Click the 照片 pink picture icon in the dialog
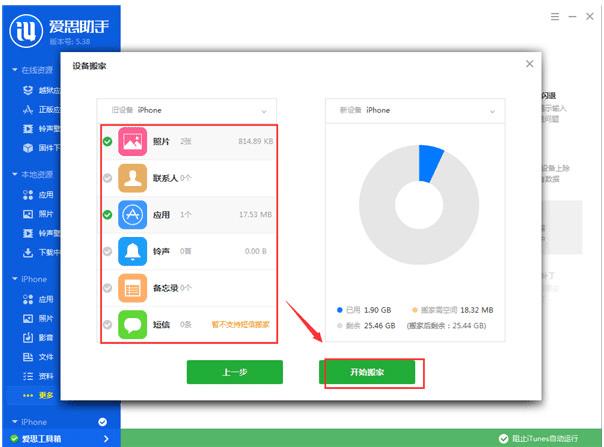Screen dimensions: 604x447 132,141
